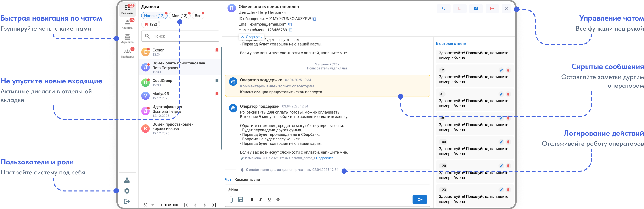Bookmark the chat with the header flag button
The height and width of the screenshot is (209, 644).
[x=460, y=9]
